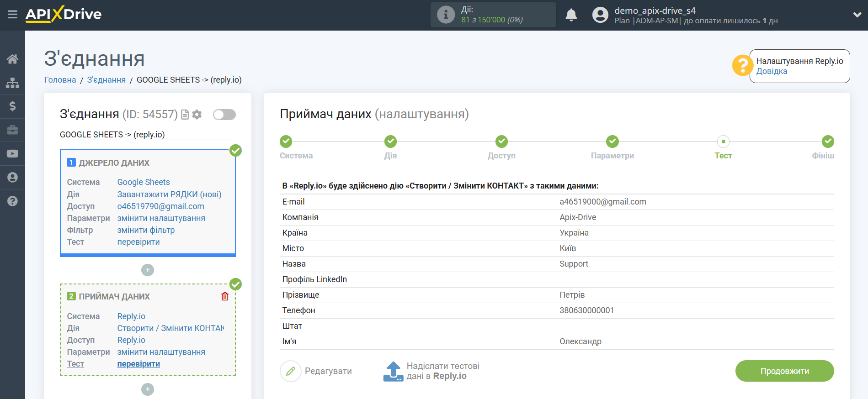
Task: Click the змінити фільтр link
Action: pos(146,230)
